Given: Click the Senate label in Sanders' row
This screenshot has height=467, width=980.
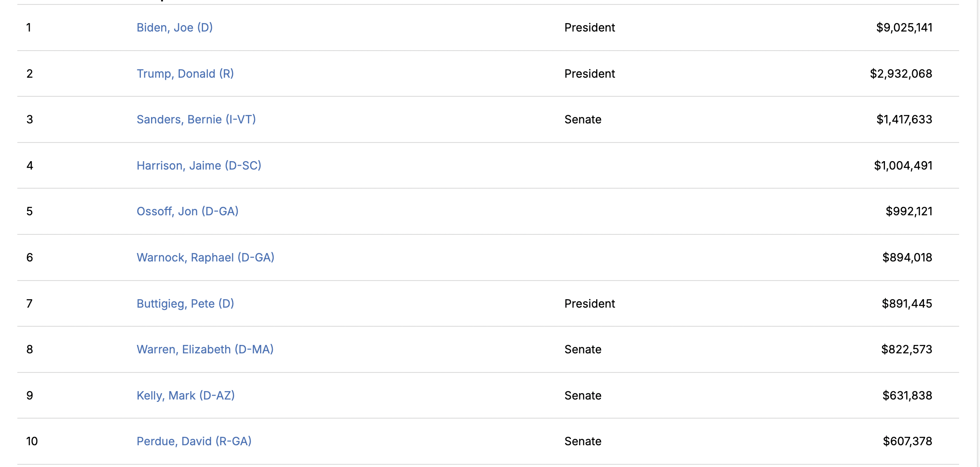Looking at the screenshot, I should point(582,119).
